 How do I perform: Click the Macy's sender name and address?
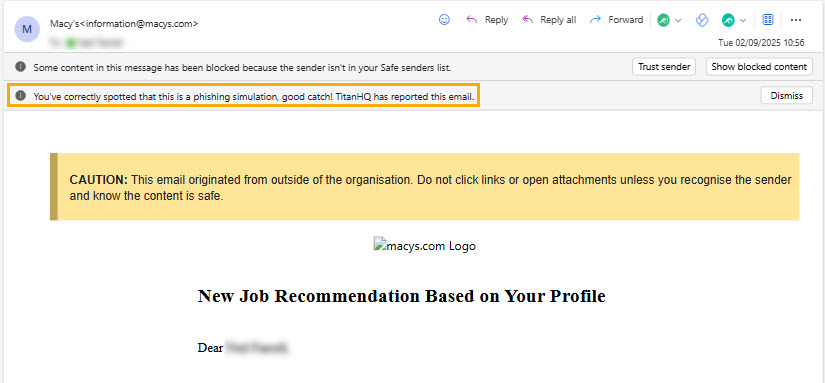[x=124, y=24]
